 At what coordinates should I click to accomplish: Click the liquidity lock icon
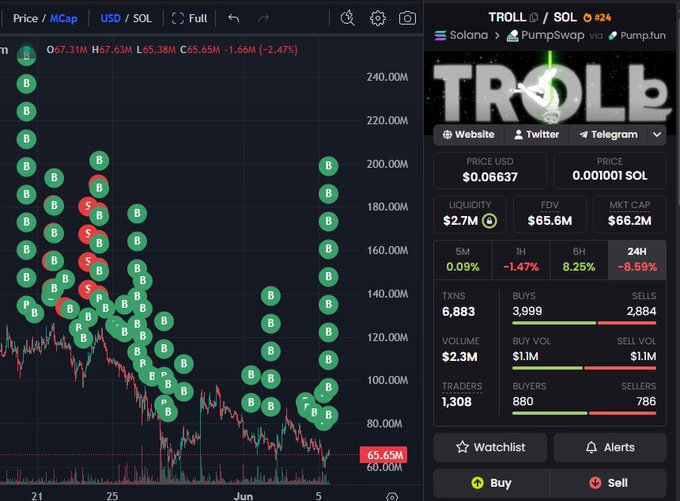coord(489,221)
